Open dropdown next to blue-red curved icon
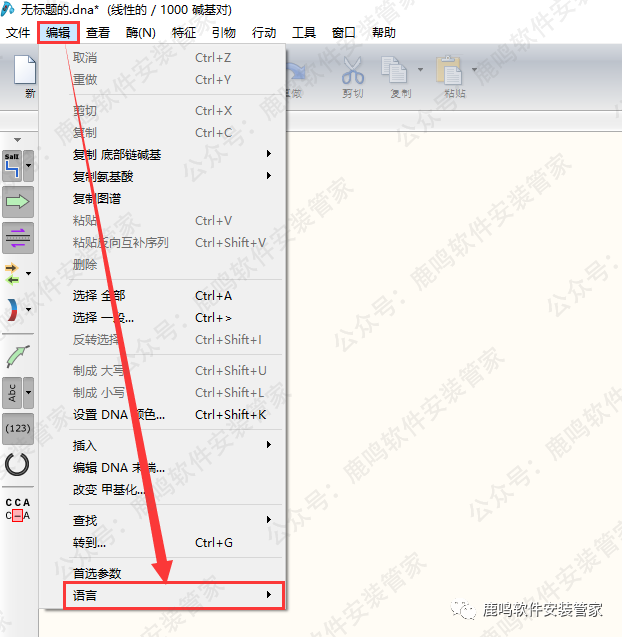The height and width of the screenshot is (637, 622). (x=28, y=310)
